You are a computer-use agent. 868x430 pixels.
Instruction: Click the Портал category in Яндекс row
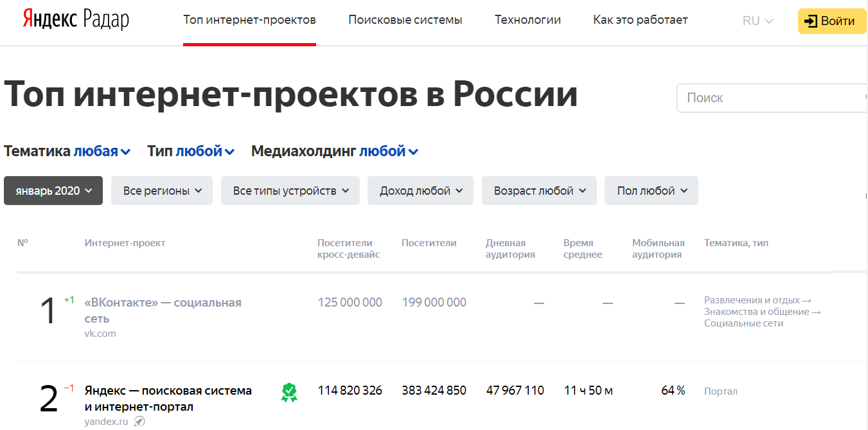[721, 391]
